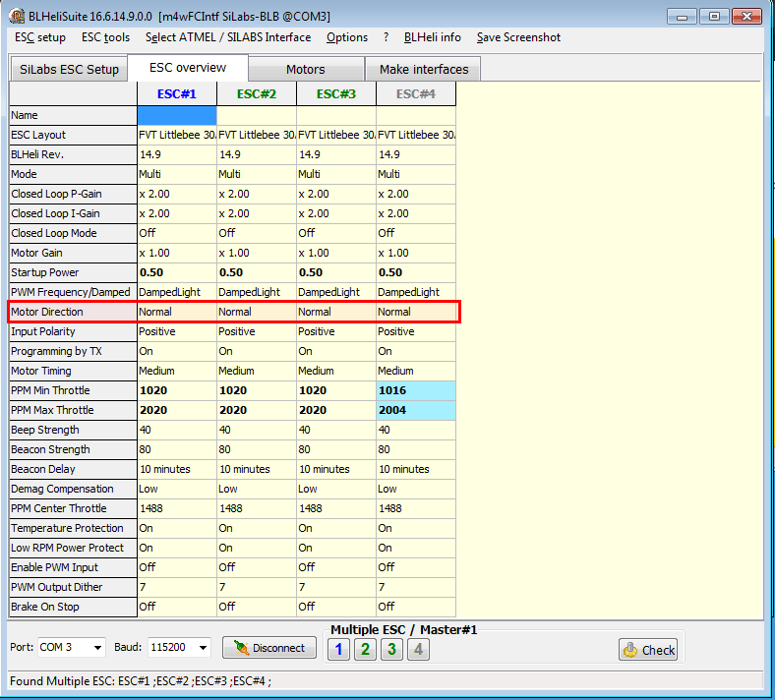
Task: Click the blue Name field for ESC#1
Action: [x=176, y=115]
